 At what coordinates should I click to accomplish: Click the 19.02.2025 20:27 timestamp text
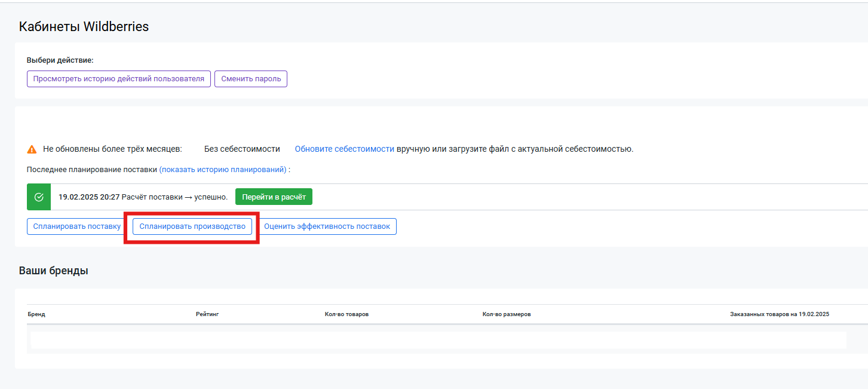89,197
